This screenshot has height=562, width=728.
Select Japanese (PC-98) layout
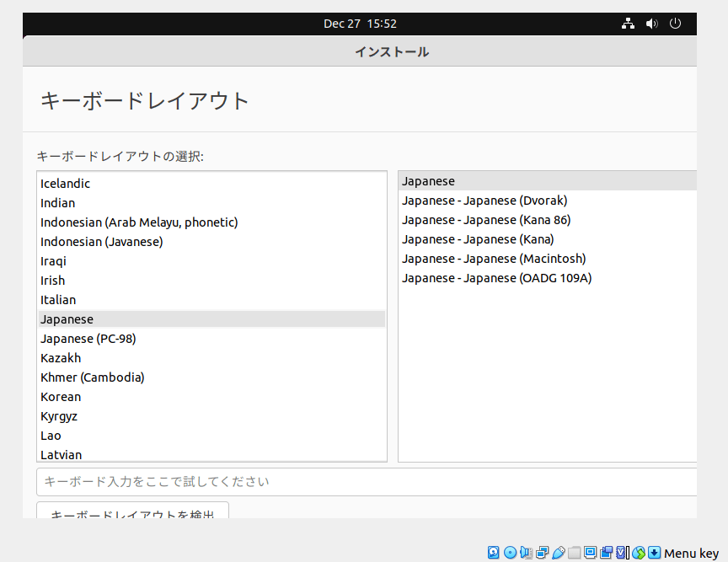point(211,339)
